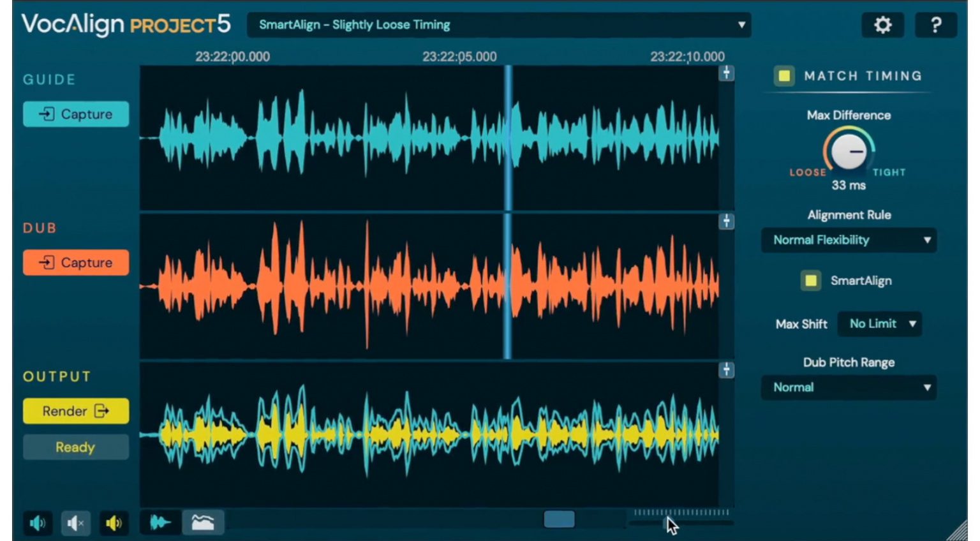Image resolution: width=980 pixels, height=541 pixels.
Task: Click the Guide track gain slider icon
Action: [x=726, y=72]
